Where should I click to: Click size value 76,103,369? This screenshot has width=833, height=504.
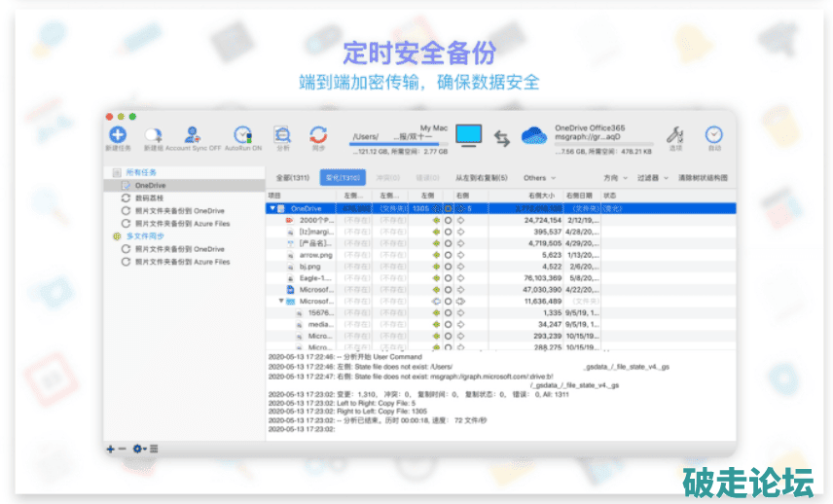[x=542, y=278]
